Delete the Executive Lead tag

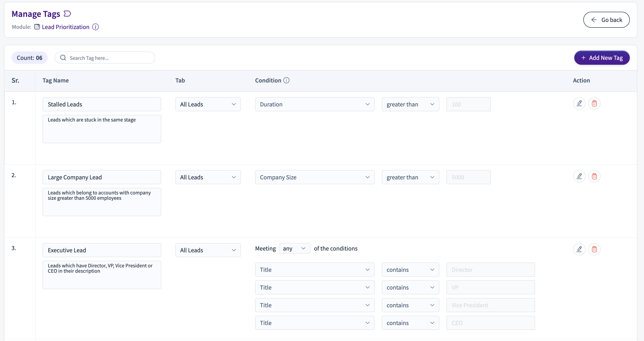594,249
